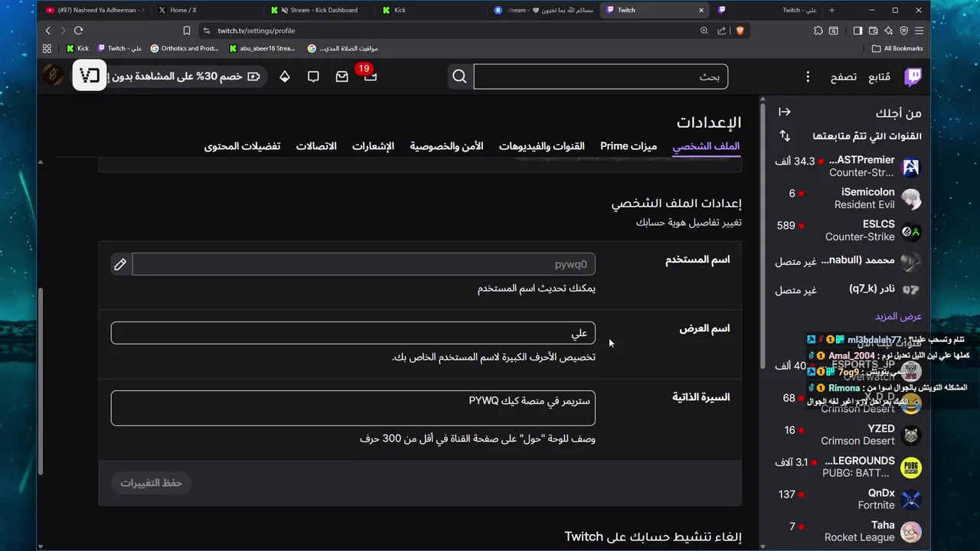This screenshot has height=551, width=980.
Task: Click the مُتابع following link in header
Action: point(879,77)
